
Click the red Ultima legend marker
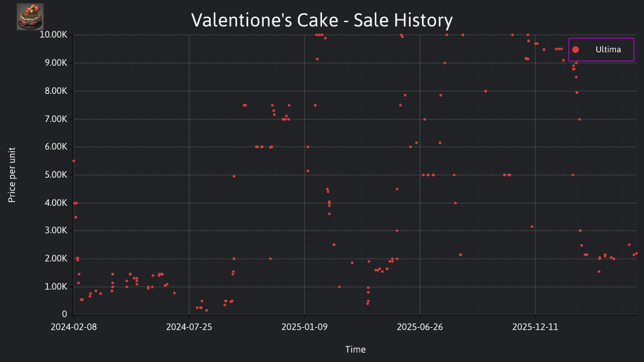coord(576,50)
